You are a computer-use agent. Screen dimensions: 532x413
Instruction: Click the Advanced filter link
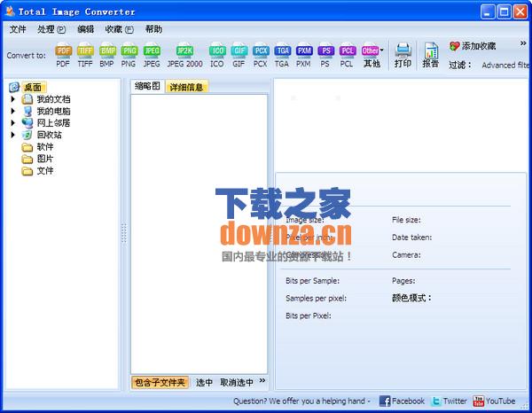[505, 65]
